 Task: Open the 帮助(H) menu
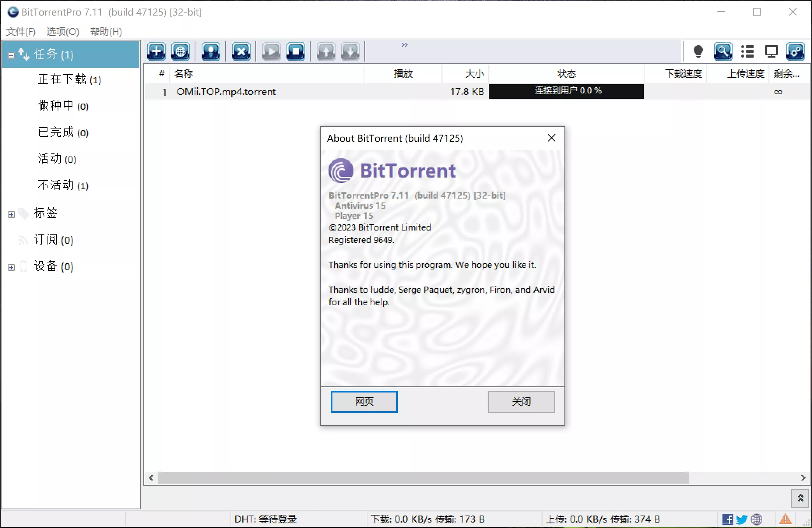click(x=106, y=32)
